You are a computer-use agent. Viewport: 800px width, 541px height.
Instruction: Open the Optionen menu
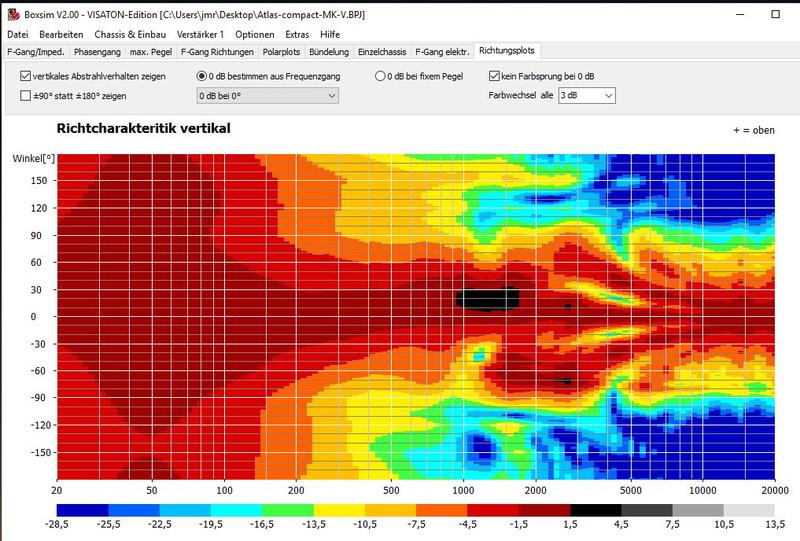click(255, 34)
